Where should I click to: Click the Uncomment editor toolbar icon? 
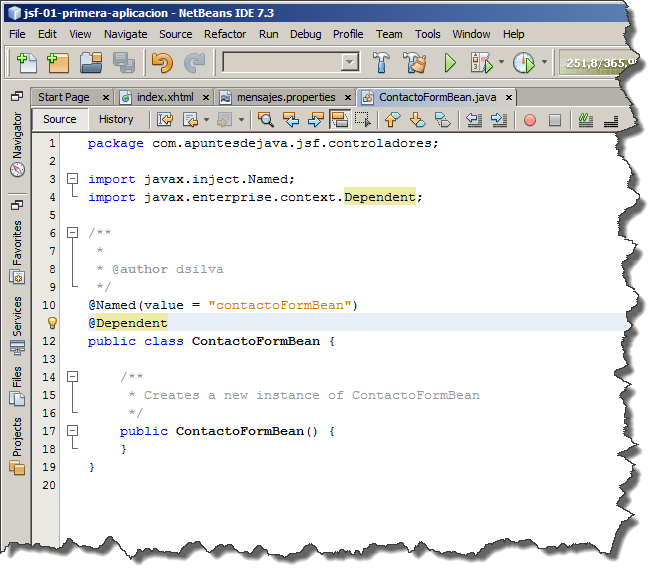611,121
